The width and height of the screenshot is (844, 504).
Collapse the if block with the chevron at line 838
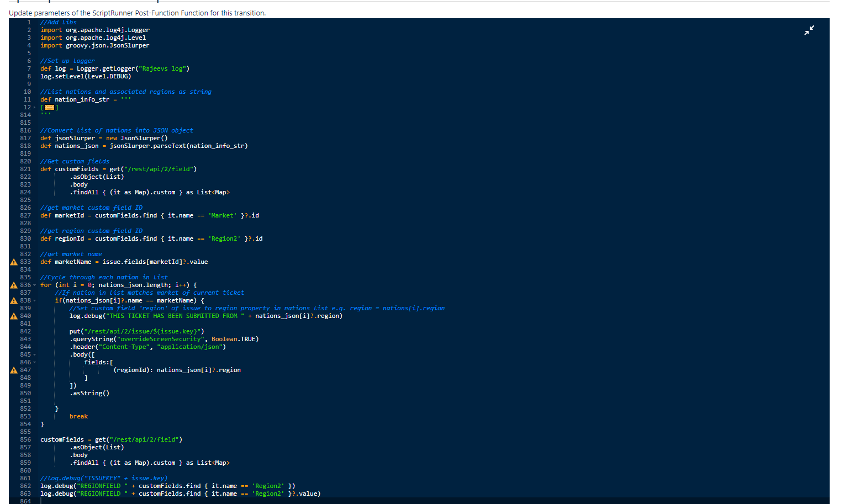tap(34, 300)
